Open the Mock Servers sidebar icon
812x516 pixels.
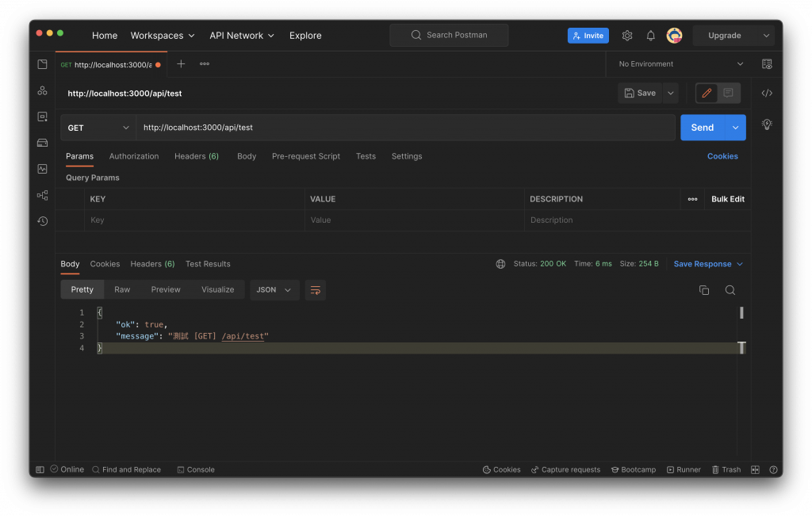click(43, 143)
